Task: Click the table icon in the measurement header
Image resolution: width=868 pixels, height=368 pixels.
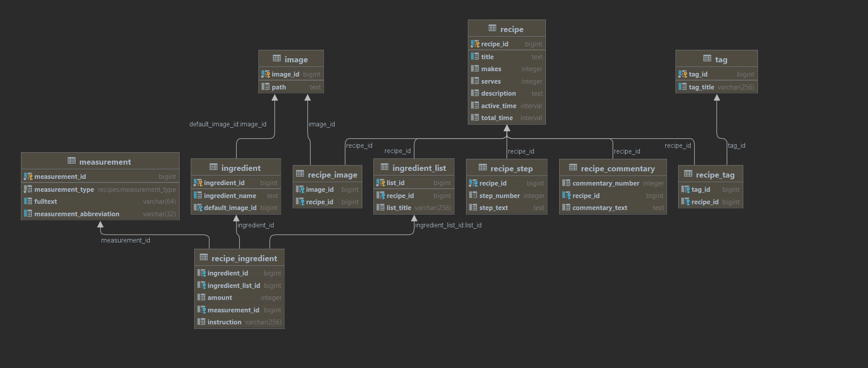Action: tap(71, 161)
